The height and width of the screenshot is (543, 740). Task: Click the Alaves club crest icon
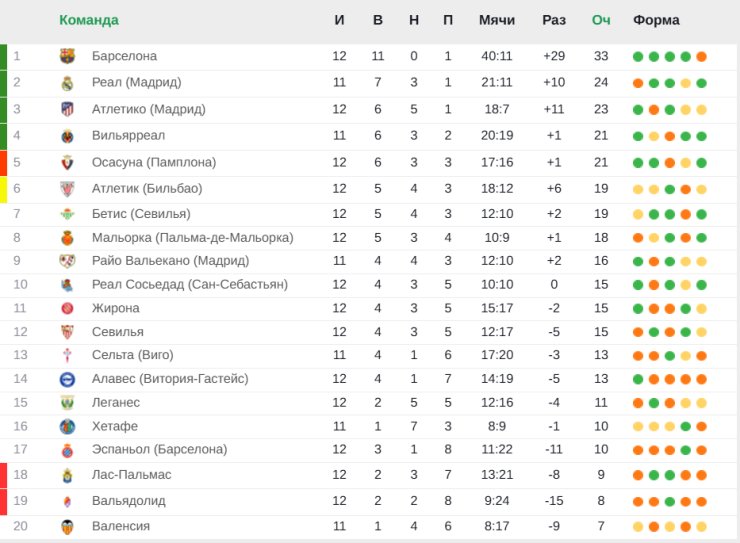coord(67,379)
